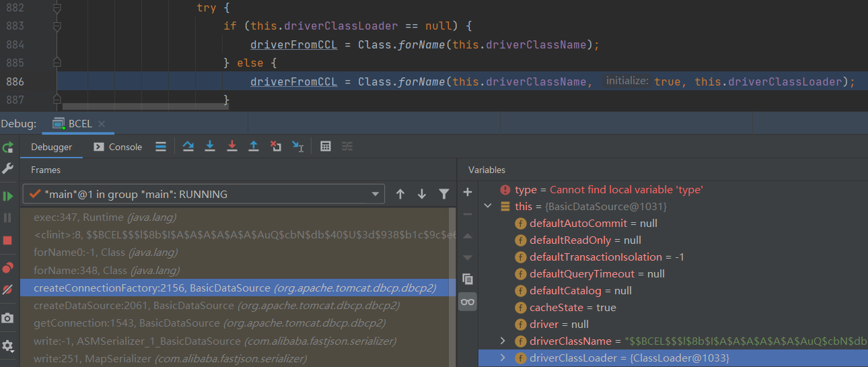The height and width of the screenshot is (367, 868).
Task: Switch to the Console tab
Action: pyautogui.click(x=118, y=147)
